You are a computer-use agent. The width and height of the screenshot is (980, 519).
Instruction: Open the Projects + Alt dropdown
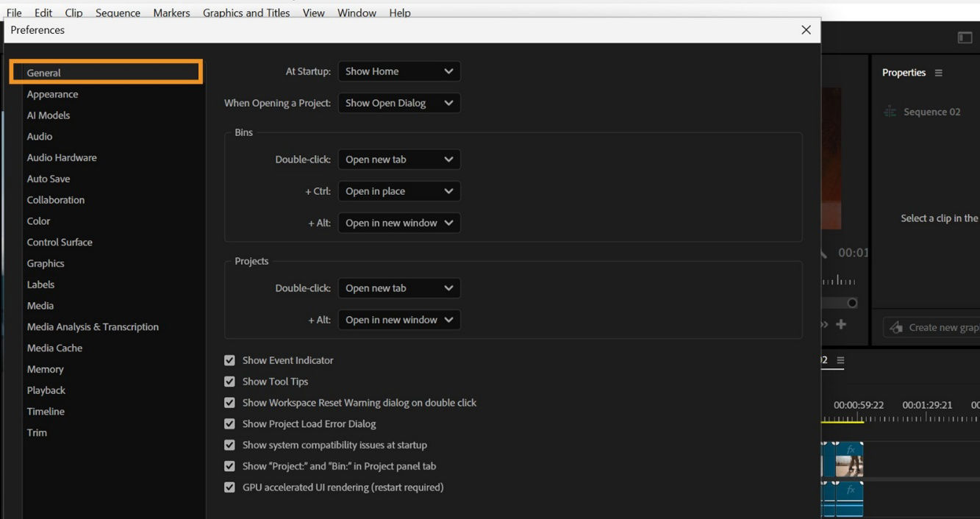(x=399, y=319)
